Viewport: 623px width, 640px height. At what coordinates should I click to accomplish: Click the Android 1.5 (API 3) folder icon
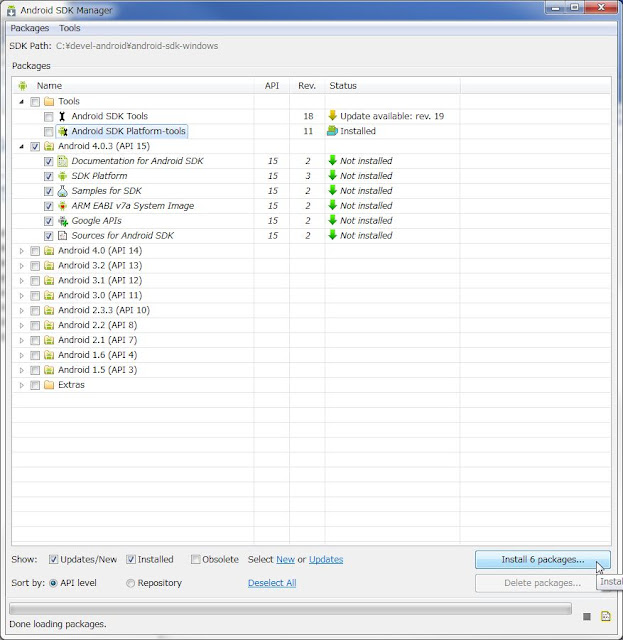tap(49, 370)
